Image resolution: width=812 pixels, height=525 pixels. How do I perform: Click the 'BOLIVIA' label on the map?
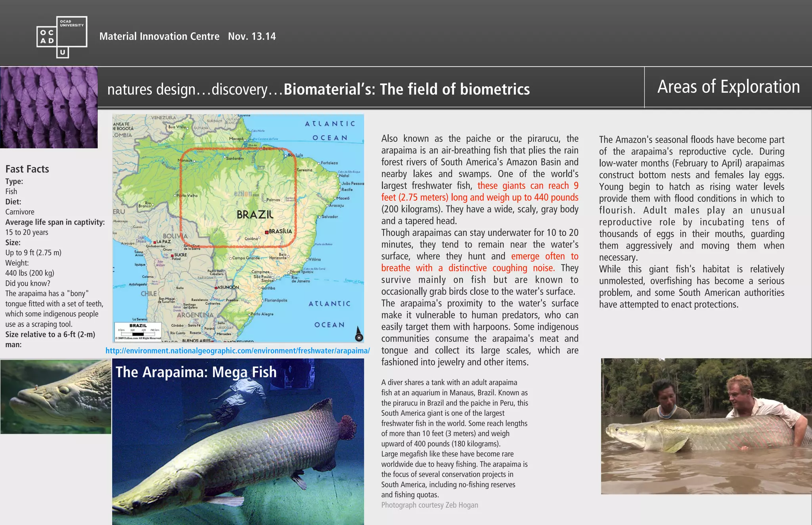175,236
